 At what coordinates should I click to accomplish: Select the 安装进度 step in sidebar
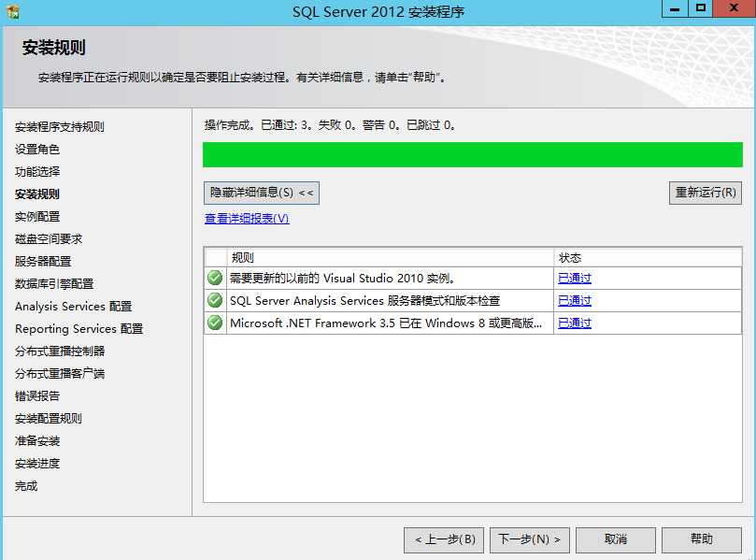37,464
